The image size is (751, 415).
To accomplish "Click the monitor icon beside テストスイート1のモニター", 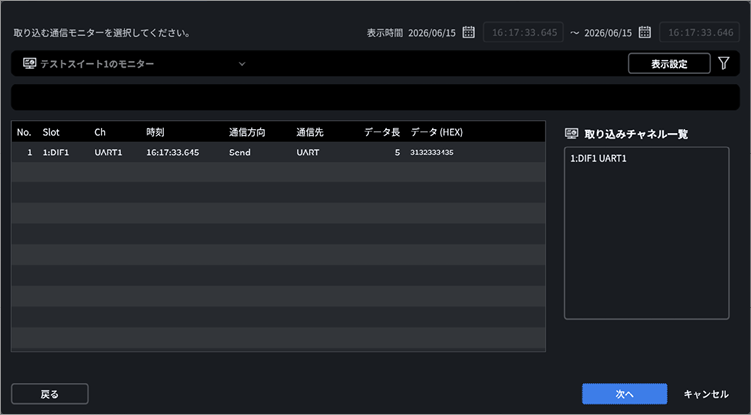I will point(29,63).
